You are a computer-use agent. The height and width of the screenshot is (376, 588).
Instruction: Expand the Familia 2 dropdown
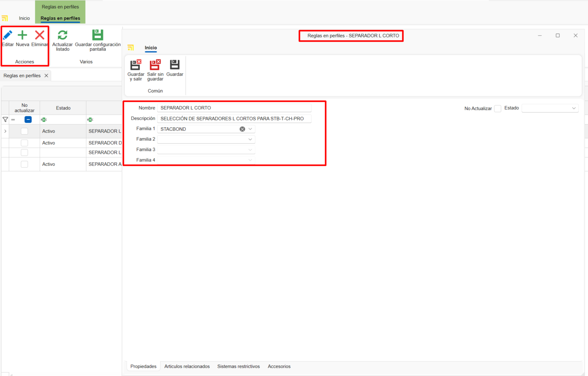(250, 139)
